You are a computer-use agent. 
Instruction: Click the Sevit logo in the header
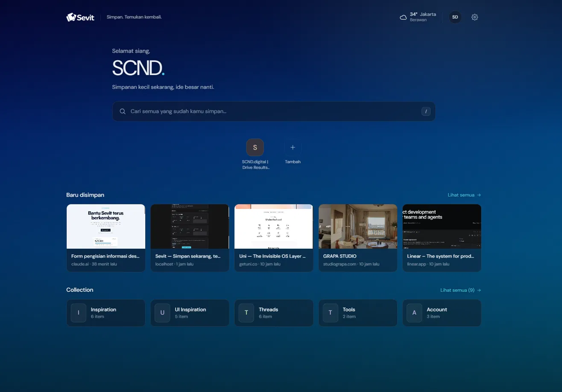(80, 17)
